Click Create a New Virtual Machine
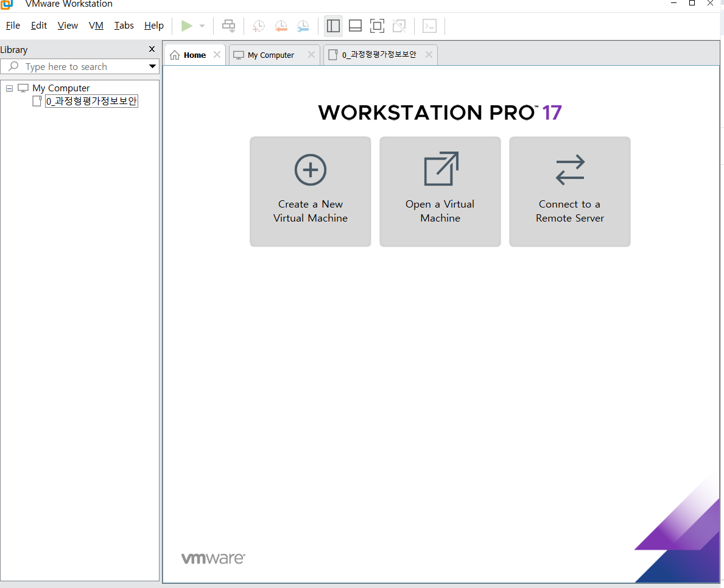This screenshot has width=724, height=588. pyautogui.click(x=311, y=192)
